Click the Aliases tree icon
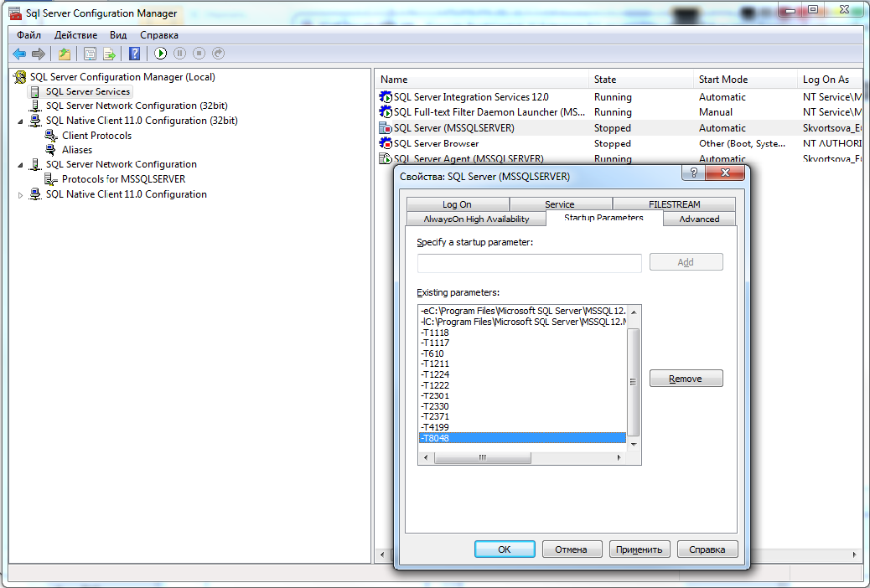The image size is (870, 588). (x=51, y=150)
